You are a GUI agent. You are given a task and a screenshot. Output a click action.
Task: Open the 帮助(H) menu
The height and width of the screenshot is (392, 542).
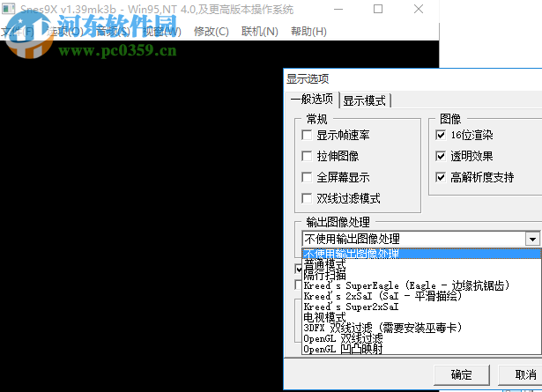click(x=308, y=32)
